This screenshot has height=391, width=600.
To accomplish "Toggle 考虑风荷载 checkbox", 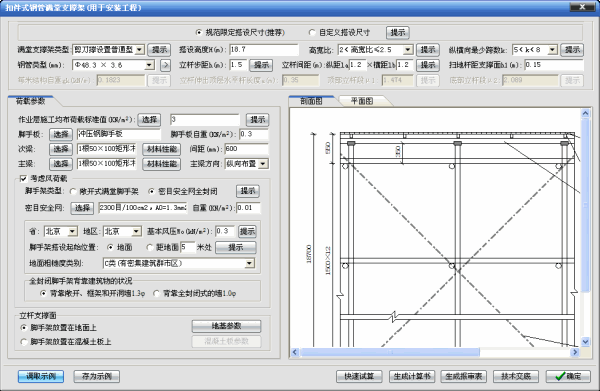I will tap(23, 178).
